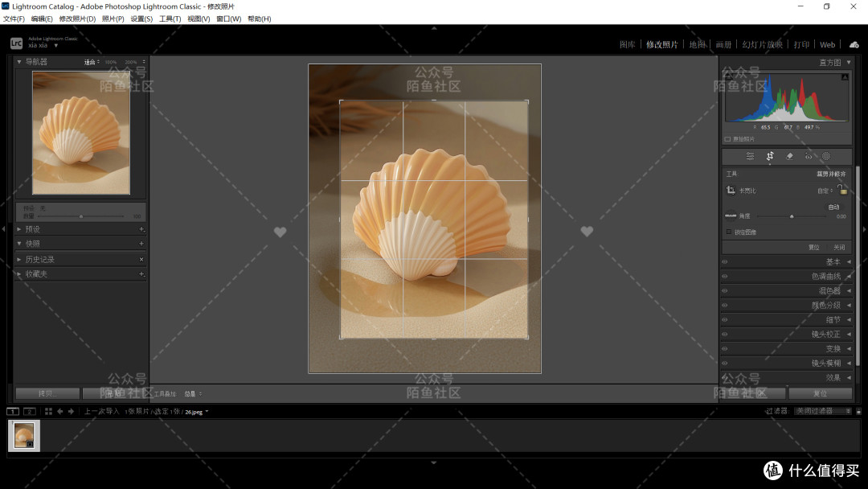Click the 自动 auto straighten button
Image resolution: width=868 pixels, height=489 pixels.
pos(833,208)
